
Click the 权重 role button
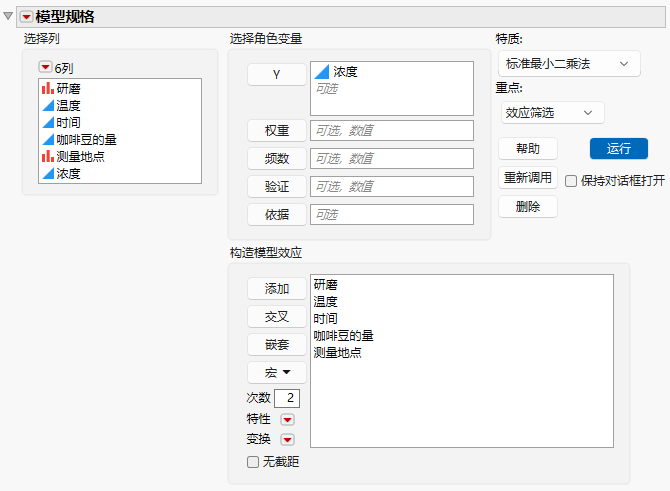point(276,130)
